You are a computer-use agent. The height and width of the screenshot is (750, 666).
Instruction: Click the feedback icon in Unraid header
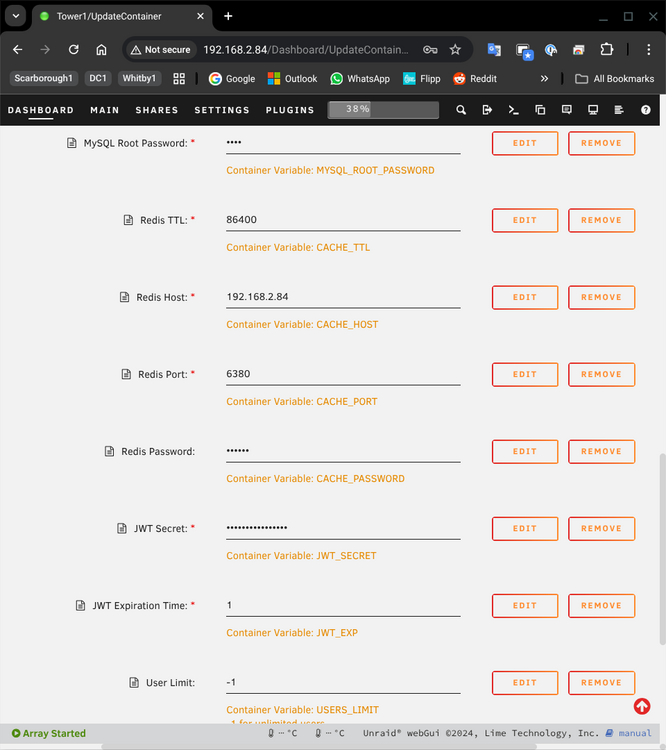coord(566,110)
